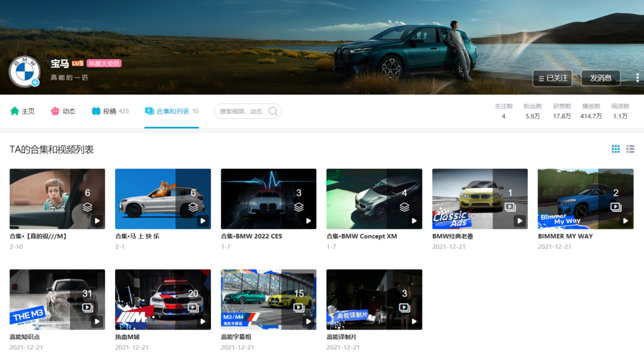Image resolution: width=644 pixels, height=360 pixels.
Task: Click the title 高能知识点
Action: pos(24,337)
